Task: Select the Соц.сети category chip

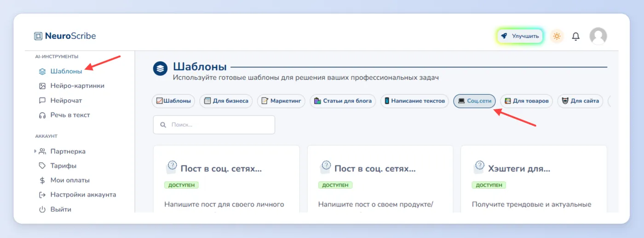Action: [475, 101]
